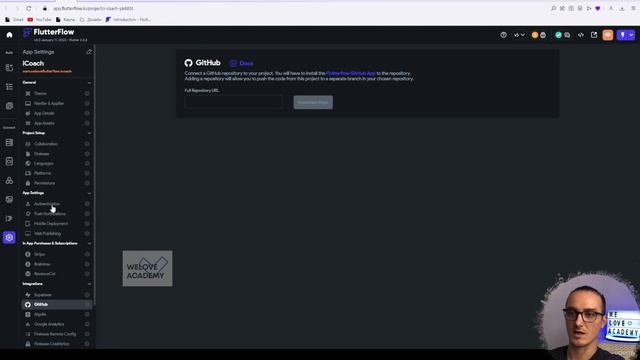
Task: Open the developer menu code icon
Action: 581,35
